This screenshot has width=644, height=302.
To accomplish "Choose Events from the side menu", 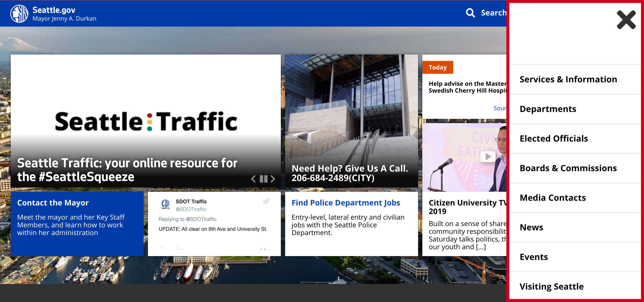I will click(534, 257).
